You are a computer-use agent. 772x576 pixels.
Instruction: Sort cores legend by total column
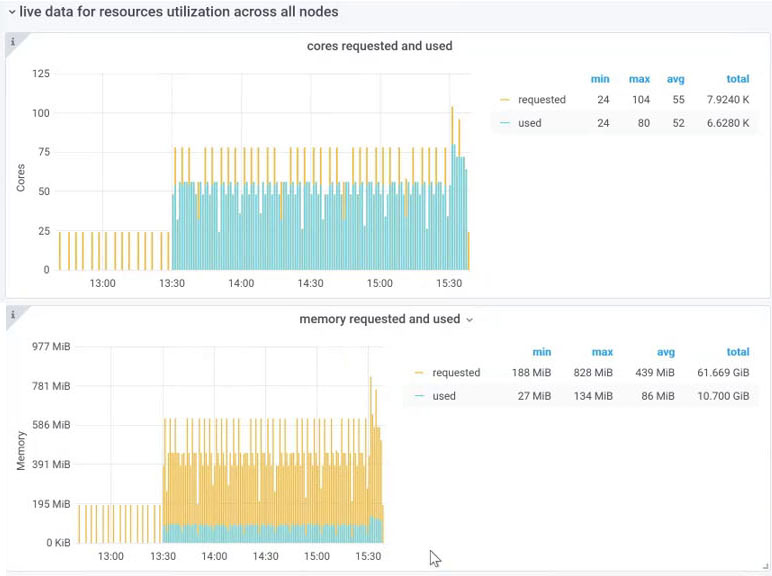tap(737, 79)
